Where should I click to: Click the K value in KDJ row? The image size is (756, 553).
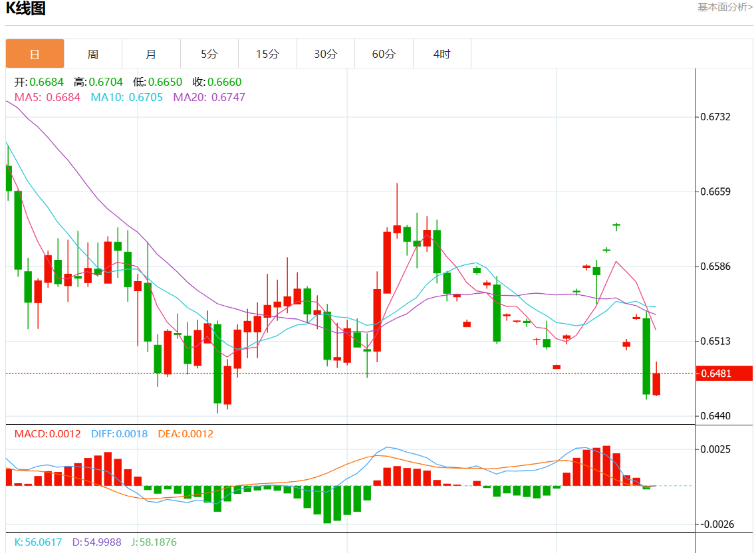coord(38,542)
